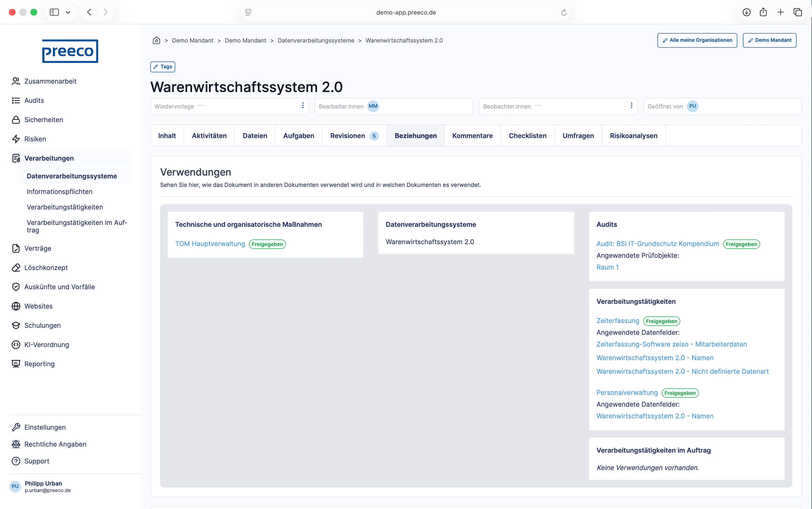This screenshot has height=509, width=812.
Task: Open the Einstellungen section
Action: 45,427
